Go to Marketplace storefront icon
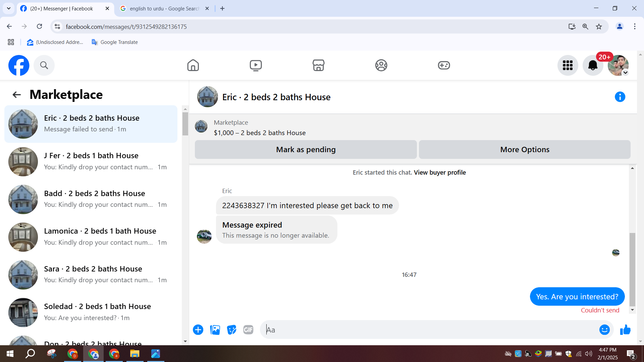644x362 pixels. pos(318,65)
